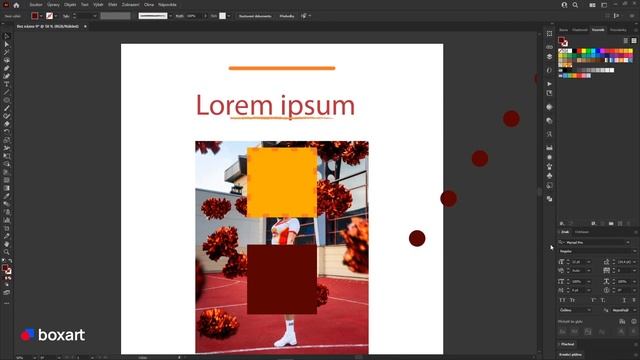
Task: Open the Actions play icon in dock
Action: coord(549,84)
